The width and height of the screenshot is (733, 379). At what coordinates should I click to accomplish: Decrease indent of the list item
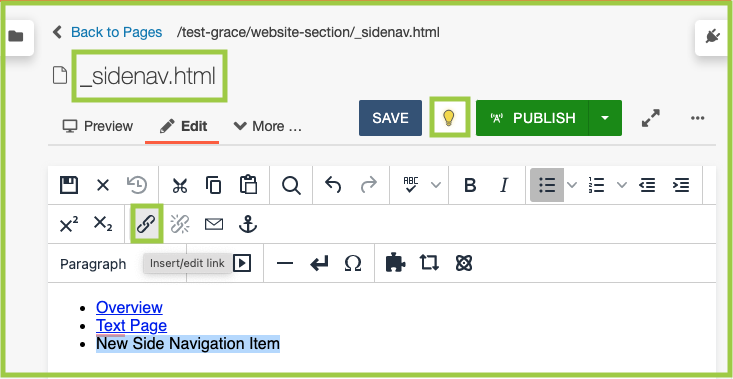pyautogui.click(x=647, y=186)
